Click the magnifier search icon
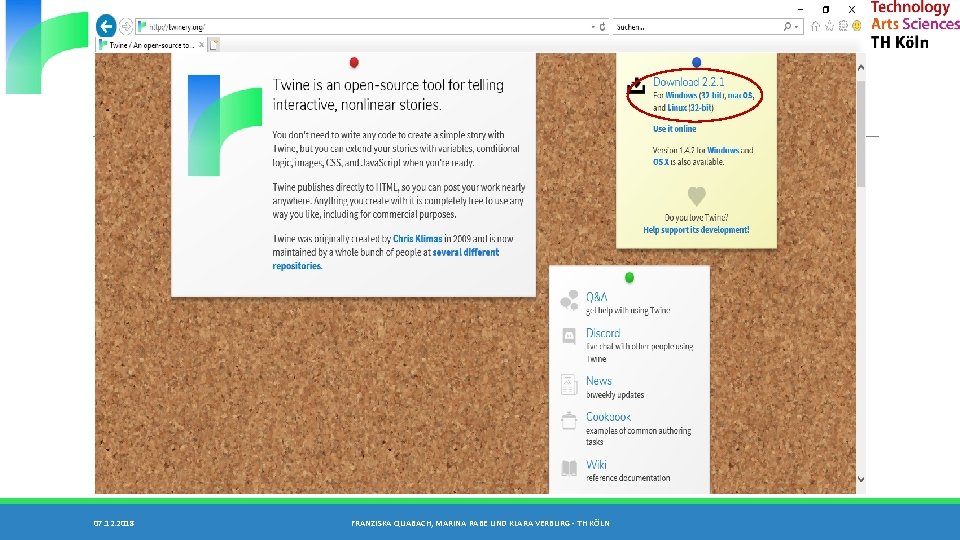 [x=787, y=27]
